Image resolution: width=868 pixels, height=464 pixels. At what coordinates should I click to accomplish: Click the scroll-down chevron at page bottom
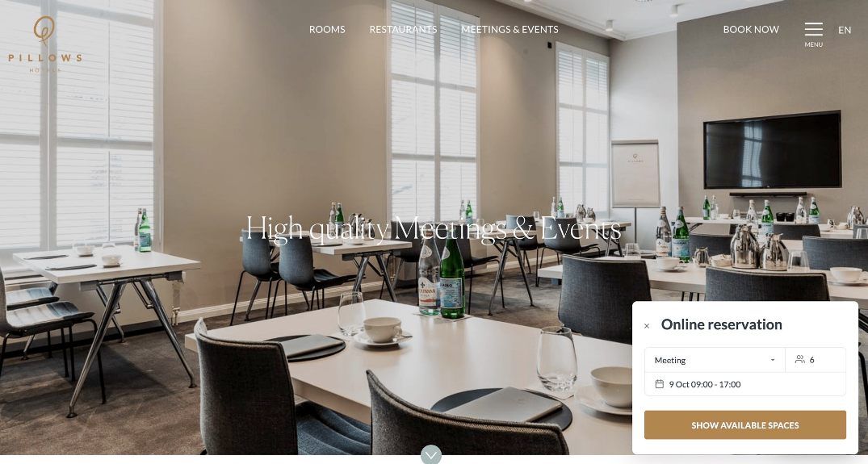(430, 454)
